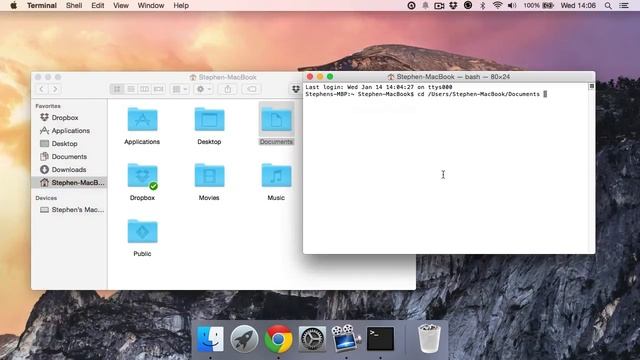
Task: Click the Finder share button
Action: (228, 89)
